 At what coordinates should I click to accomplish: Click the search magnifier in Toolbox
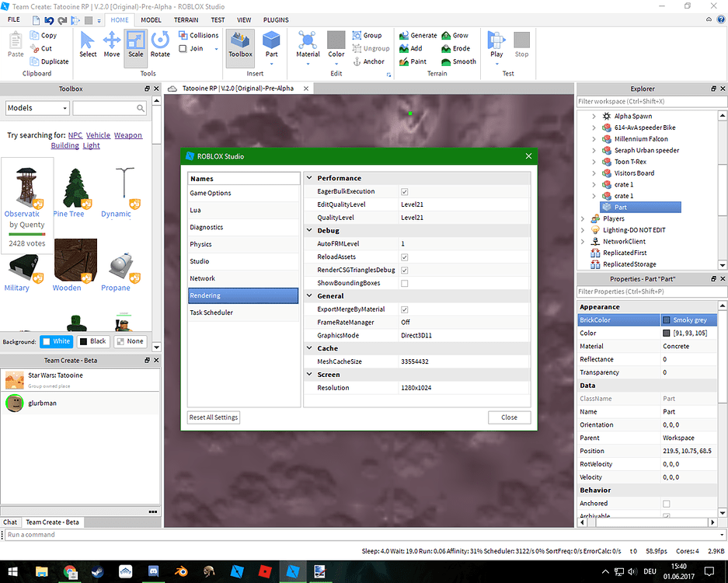140,108
